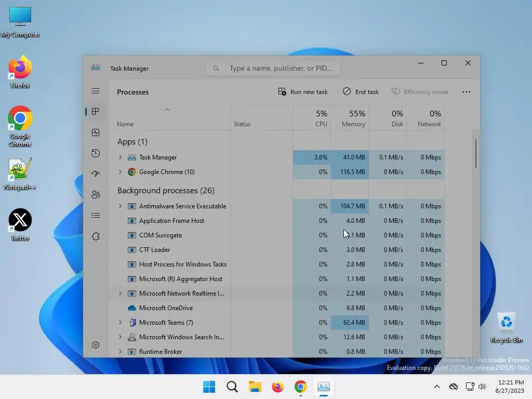Click the Microsoft Windows Search process icon
The image size is (532, 399).
point(131,337)
